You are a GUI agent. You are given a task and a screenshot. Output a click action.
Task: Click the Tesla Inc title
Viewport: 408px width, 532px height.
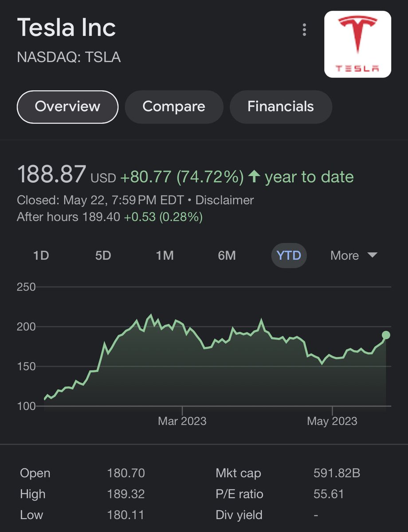(x=67, y=27)
